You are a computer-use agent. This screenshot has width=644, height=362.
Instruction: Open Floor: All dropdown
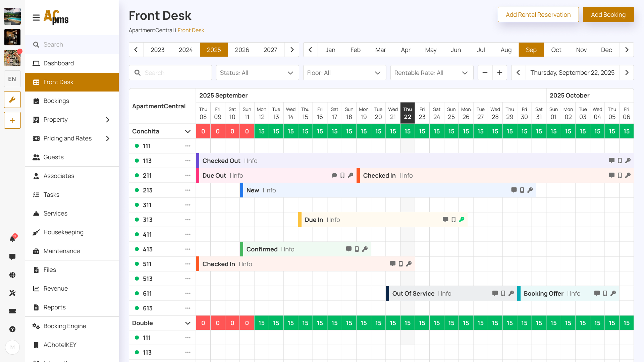[x=344, y=73]
